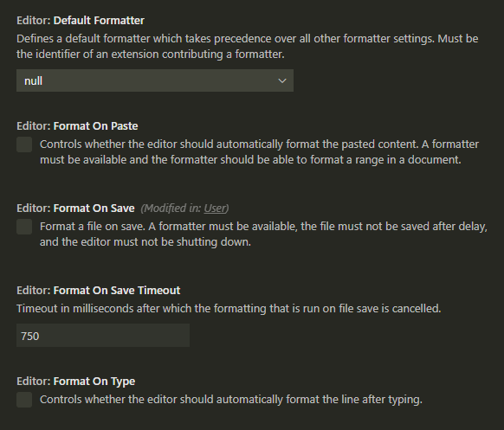Click the Editor: Format On Paste title
This screenshot has height=430, width=504.
[x=77, y=126]
